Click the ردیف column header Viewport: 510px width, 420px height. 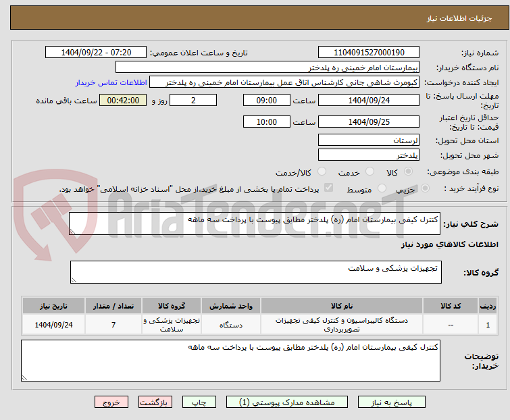(x=488, y=306)
